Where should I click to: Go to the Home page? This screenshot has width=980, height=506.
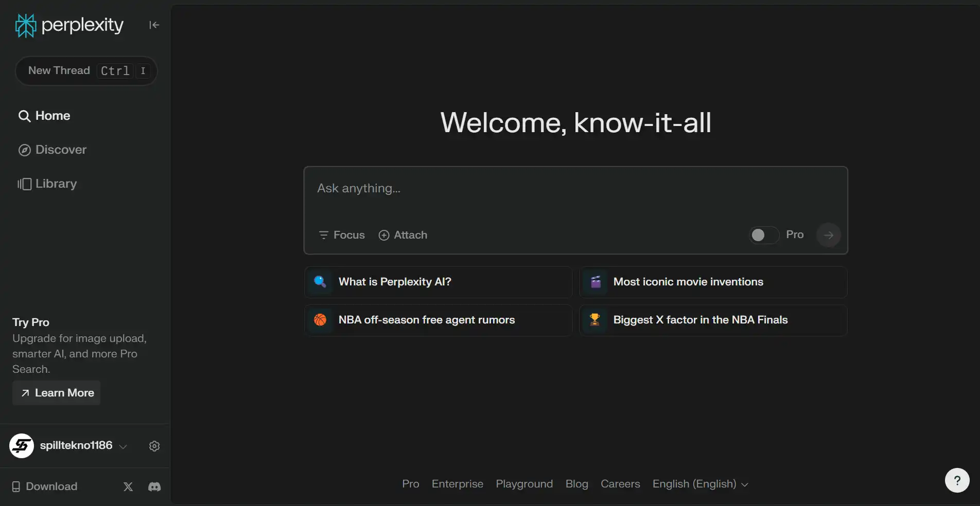click(x=44, y=116)
